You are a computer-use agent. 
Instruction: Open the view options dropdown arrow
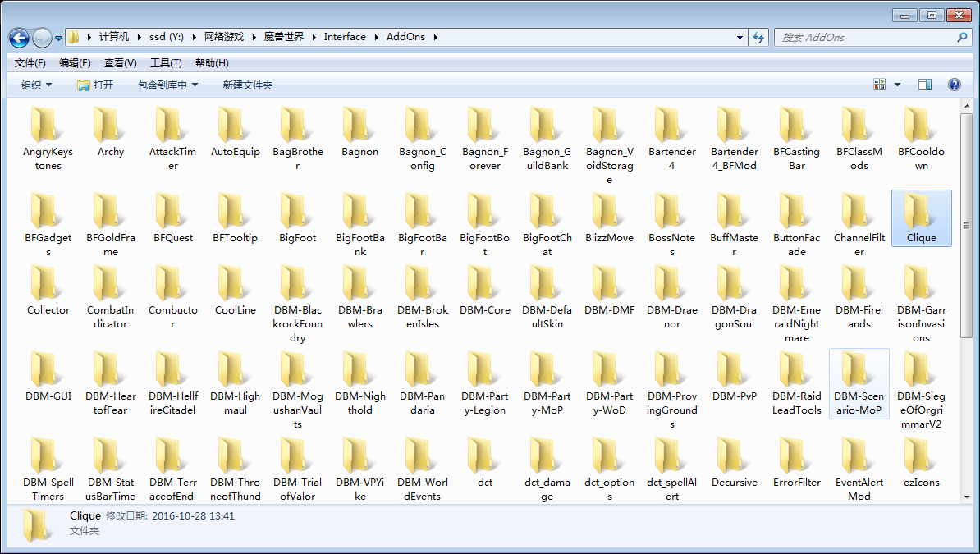(x=897, y=85)
